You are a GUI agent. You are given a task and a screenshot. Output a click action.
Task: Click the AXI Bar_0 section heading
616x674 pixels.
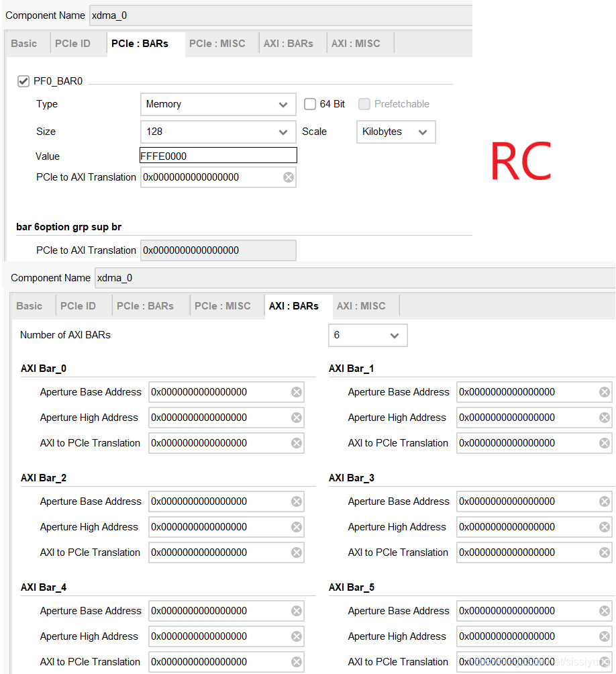(x=44, y=369)
